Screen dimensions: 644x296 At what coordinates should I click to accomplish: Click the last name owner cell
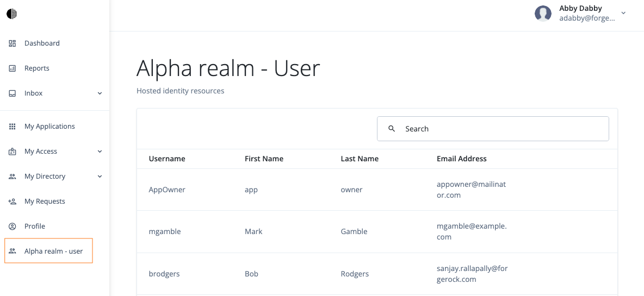pyautogui.click(x=351, y=190)
